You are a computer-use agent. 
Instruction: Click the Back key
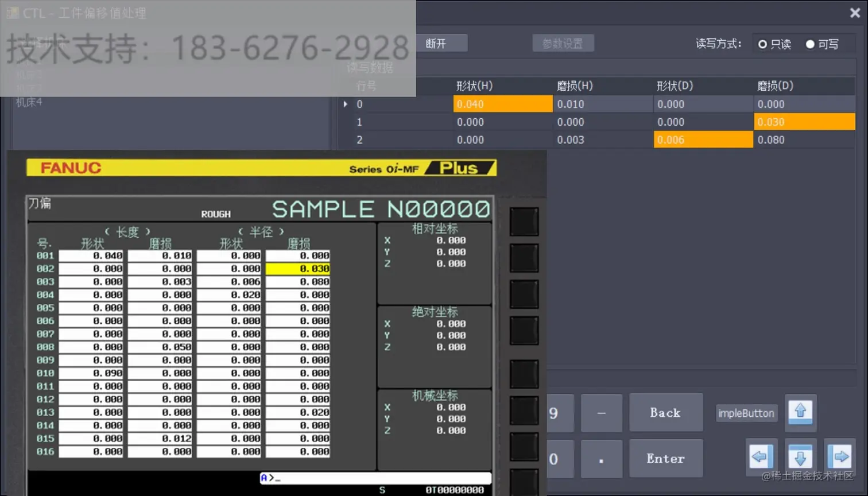pos(666,413)
